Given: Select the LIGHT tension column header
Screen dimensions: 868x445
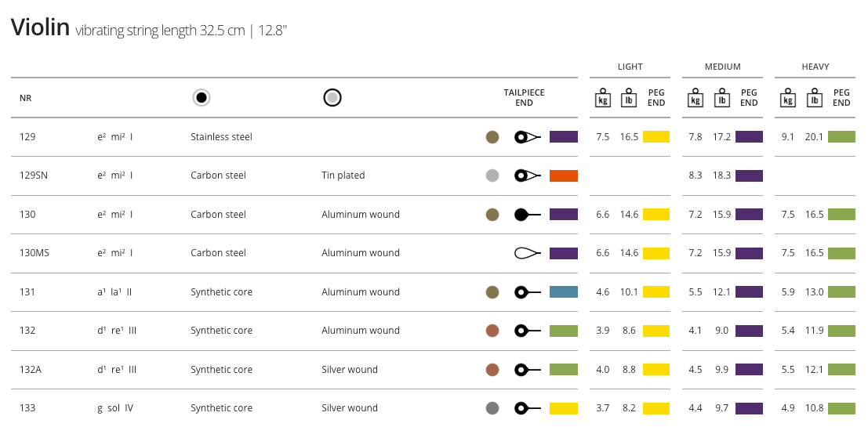Looking at the screenshot, I should tap(630, 67).
